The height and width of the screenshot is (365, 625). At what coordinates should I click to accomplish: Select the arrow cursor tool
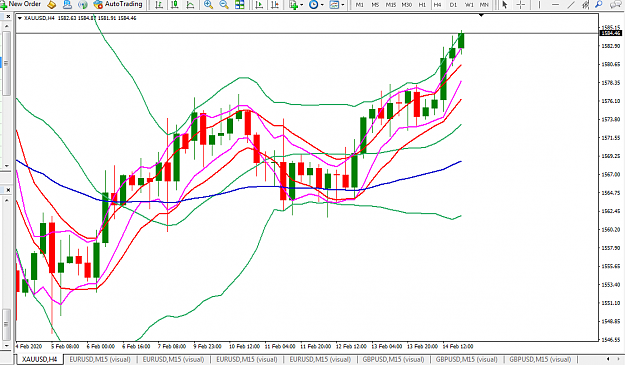(505, 5)
